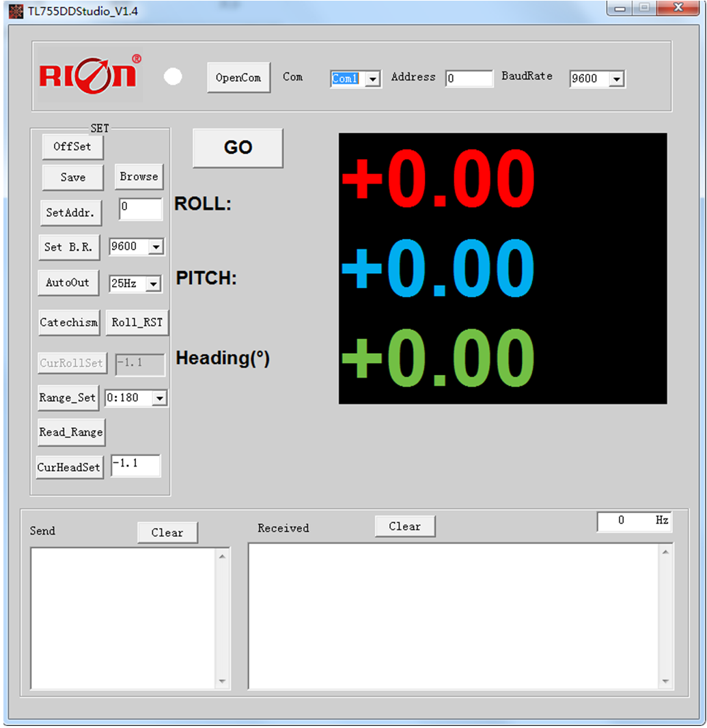Click the Set B.R. button
Viewport: 707px width, 728px height.
(x=69, y=247)
